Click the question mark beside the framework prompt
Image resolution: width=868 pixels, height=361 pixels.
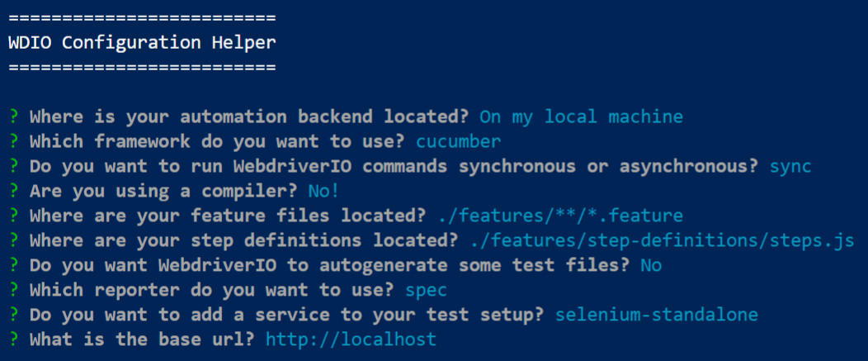coord(13,141)
